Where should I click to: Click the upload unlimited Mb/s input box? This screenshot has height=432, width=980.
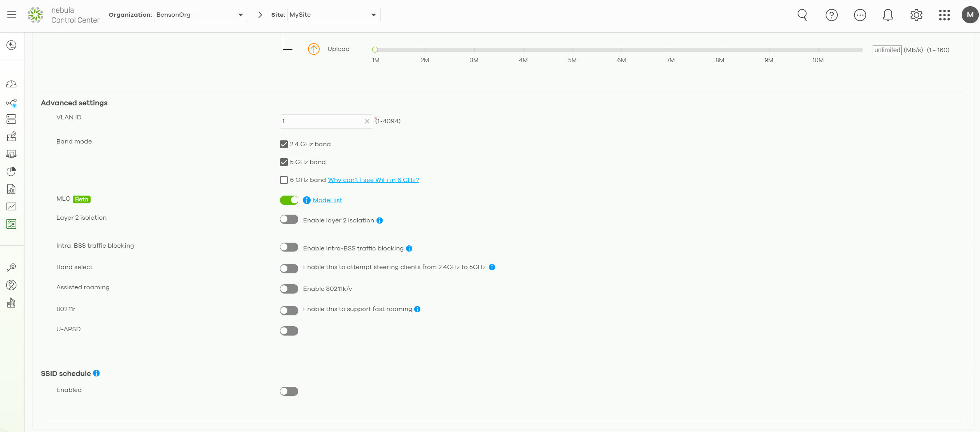pos(887,50)
